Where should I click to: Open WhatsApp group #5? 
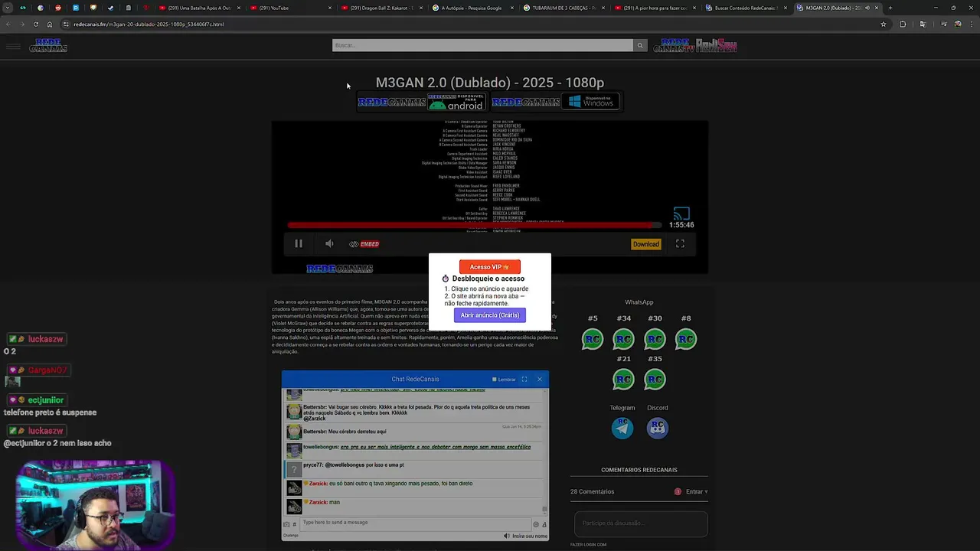(593, 339)
